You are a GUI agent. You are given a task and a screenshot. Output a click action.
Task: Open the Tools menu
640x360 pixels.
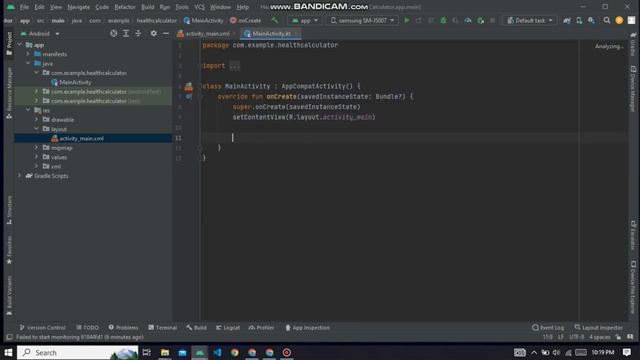point(182,7)
